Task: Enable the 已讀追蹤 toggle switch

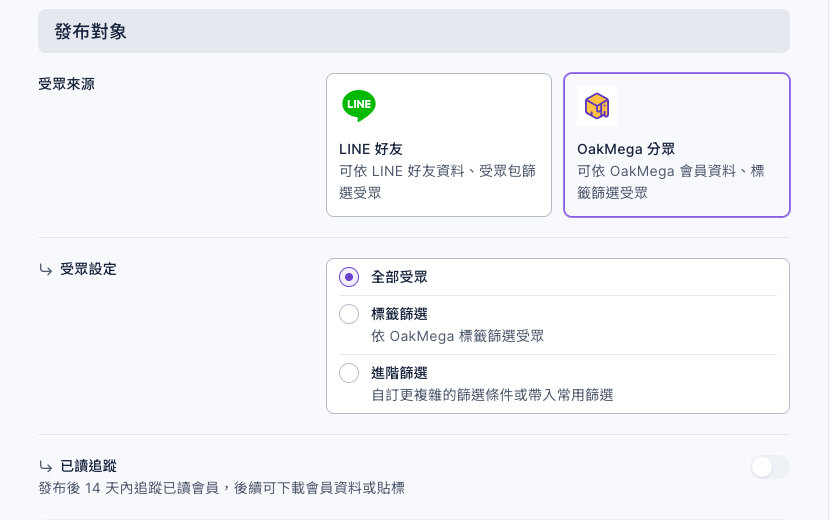Action: click(x=770, y=467)
